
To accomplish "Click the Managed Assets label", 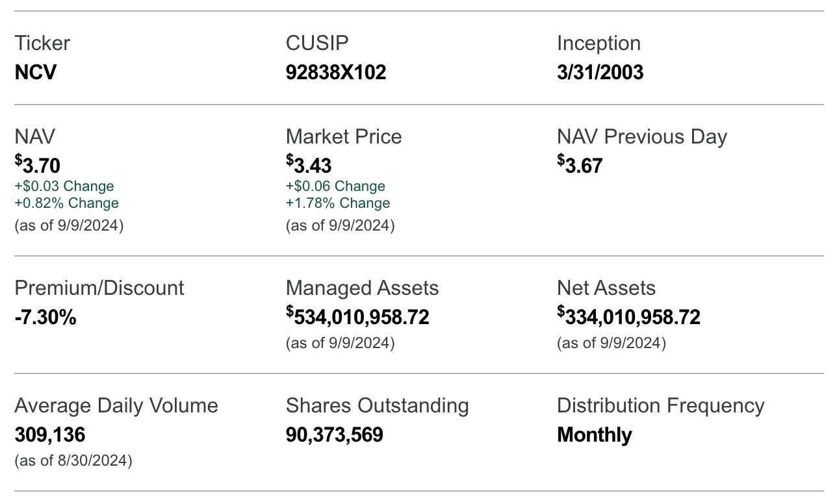I will click(362, 288).
